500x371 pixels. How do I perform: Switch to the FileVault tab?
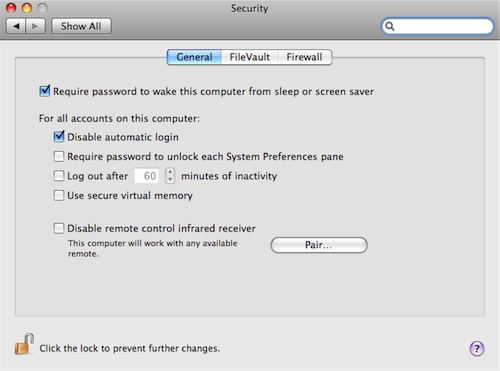249,57
